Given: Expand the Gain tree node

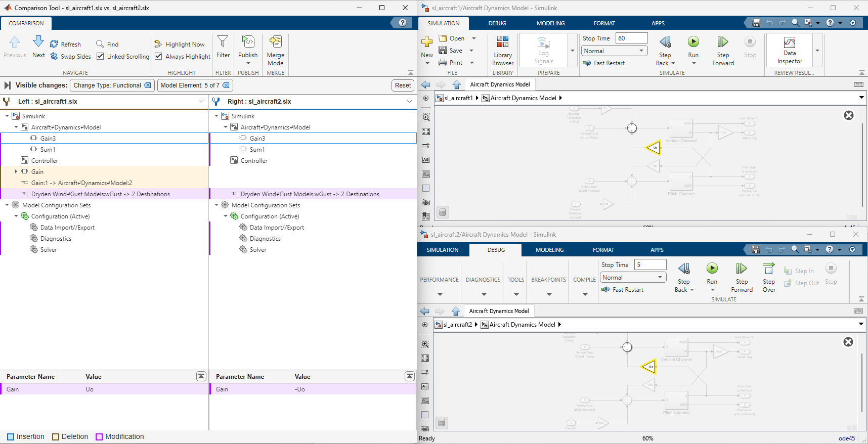Looking at the screenshot, I should [16, 172].
